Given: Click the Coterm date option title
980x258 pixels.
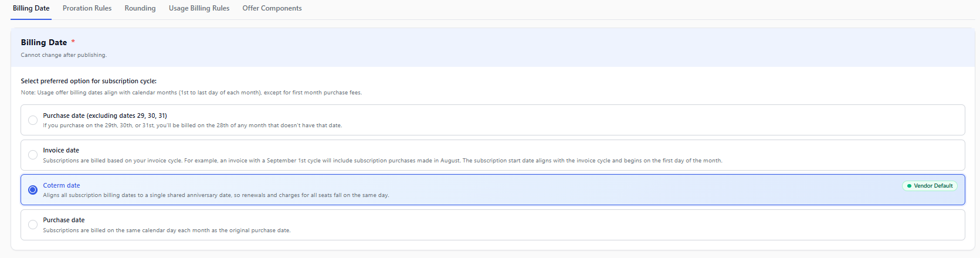Looking at the screenshot, I should tap(62, 185).
